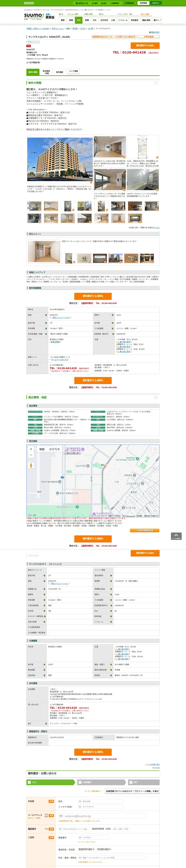Image resolution: width=186 pixels, height=868 pixels.
Task: Open the 講座/相談 navigation tab
Action: pos(146,20)
